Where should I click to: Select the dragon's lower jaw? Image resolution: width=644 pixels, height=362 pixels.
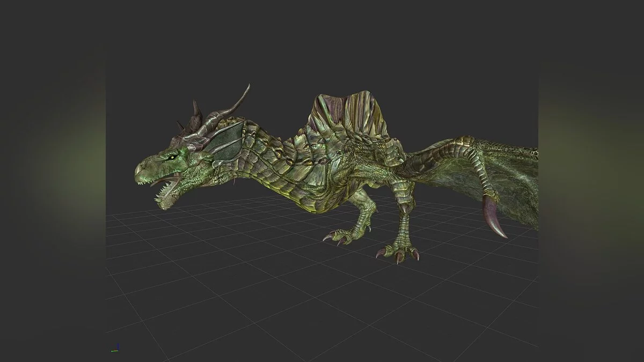coord(172,198)
